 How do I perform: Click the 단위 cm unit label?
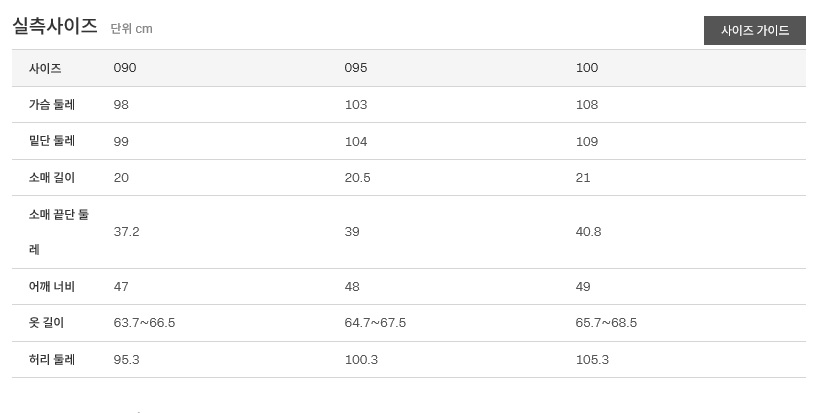[131, 29]
